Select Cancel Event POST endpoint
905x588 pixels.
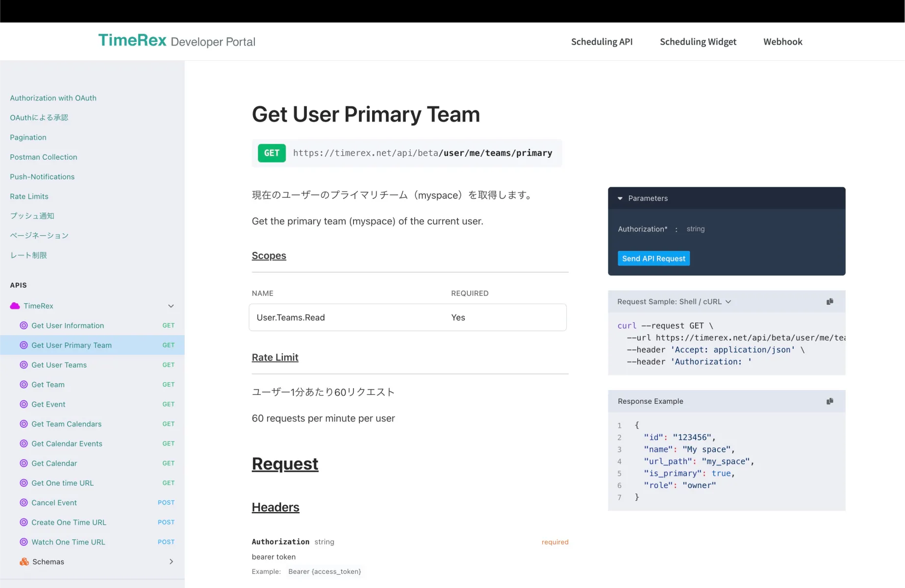click(x=92, y=502)
